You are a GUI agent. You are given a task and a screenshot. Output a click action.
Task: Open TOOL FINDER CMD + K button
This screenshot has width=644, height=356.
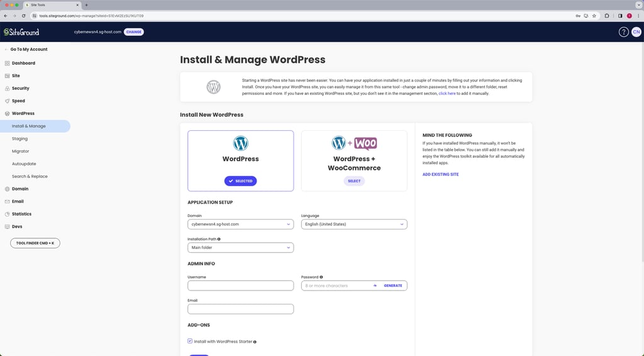pyautogui.click(x=35, y=243)
